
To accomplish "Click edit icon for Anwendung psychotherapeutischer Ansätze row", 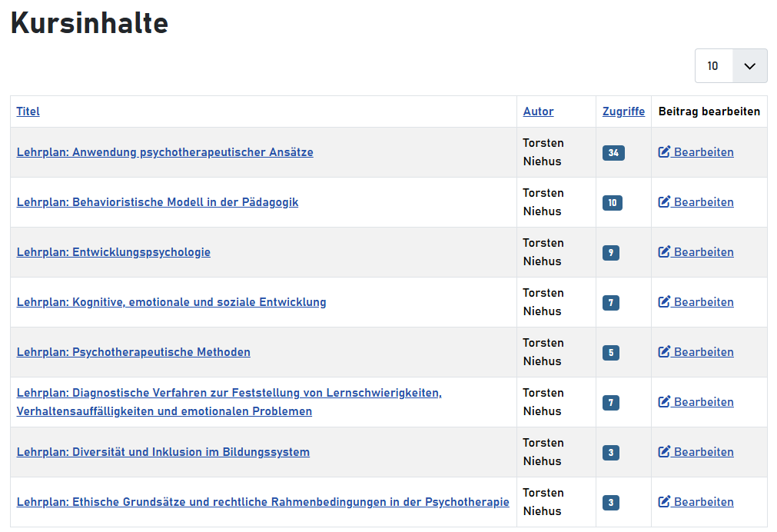I will (x=665, y=152).
